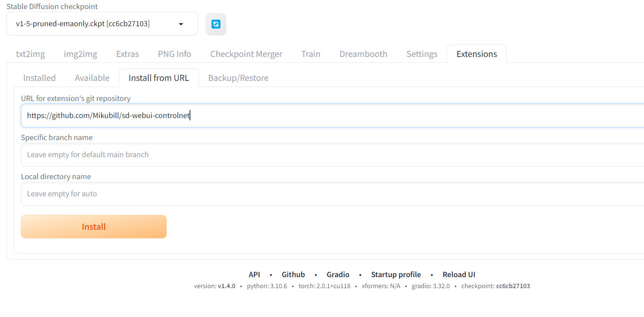Click the version v1.4.0 text
644x317 pixels.
(215, 286)
